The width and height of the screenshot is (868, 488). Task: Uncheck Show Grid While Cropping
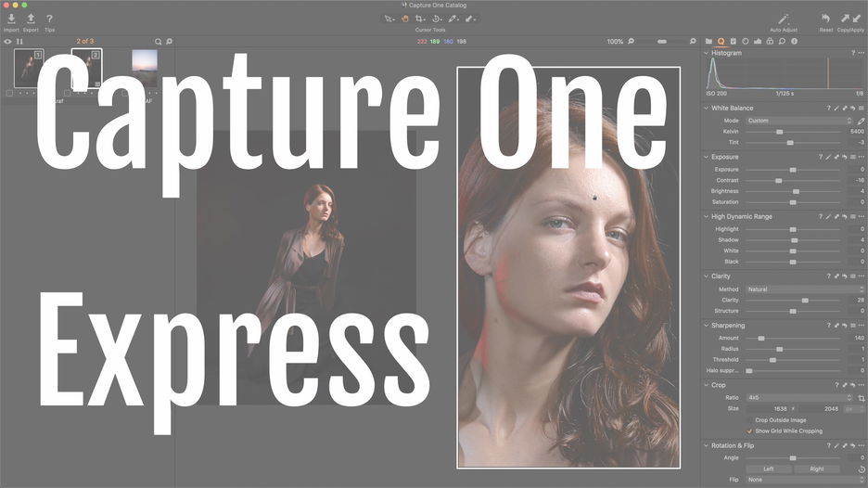tap(749, 430)
